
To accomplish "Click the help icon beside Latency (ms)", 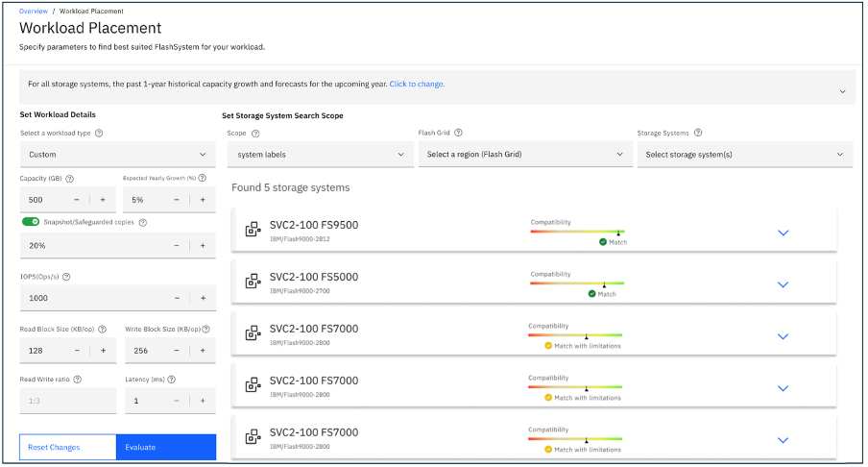I will 172,380.
